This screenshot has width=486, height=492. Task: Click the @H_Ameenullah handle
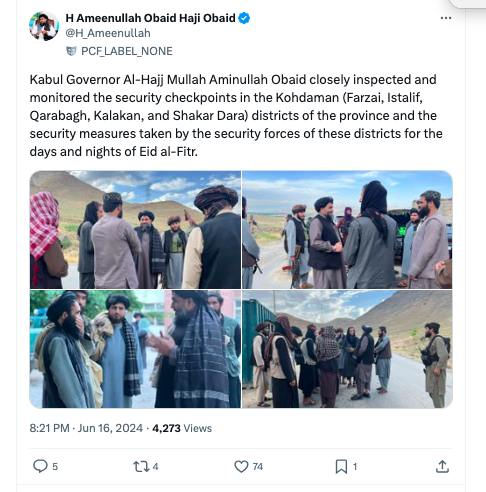click(108, 33)
